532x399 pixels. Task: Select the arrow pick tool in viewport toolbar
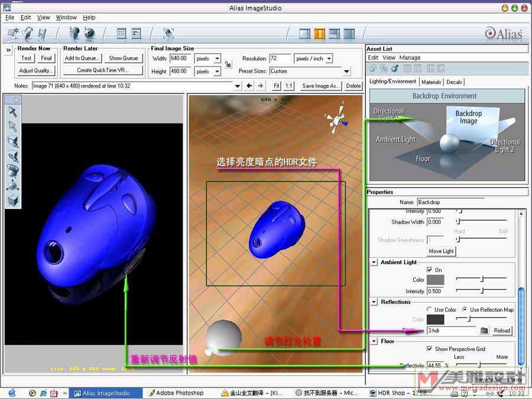coord(13,112)
